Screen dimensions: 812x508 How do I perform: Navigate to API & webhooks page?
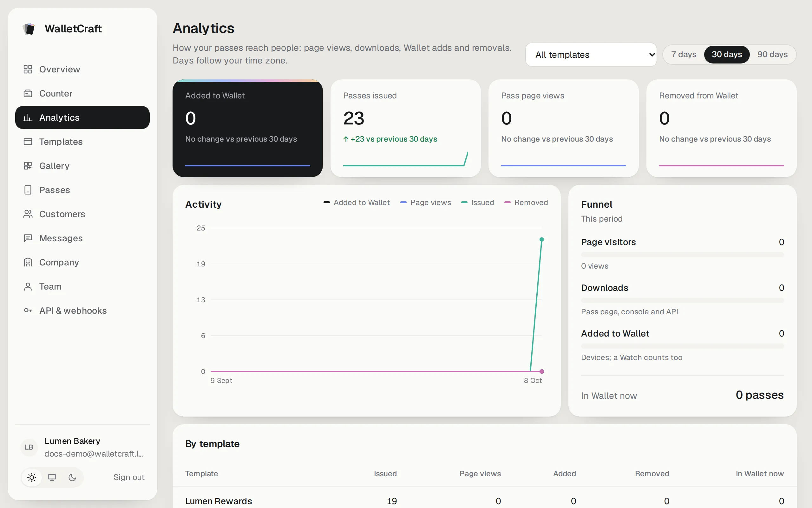(82, 311)
